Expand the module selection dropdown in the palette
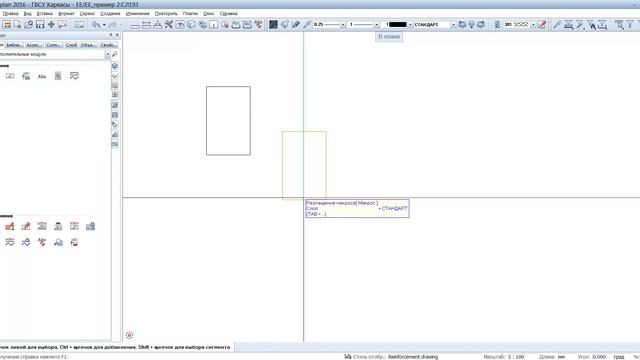 point(107,54)
